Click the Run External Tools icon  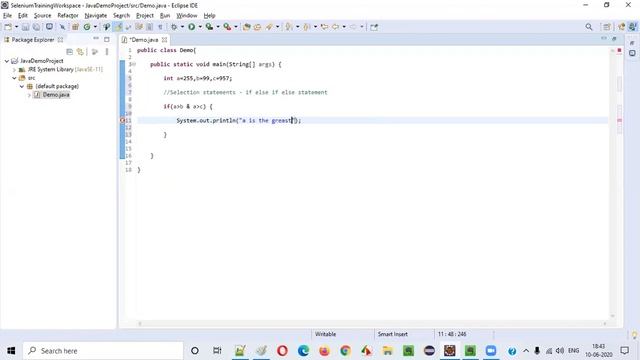click(x=227, y=27)
